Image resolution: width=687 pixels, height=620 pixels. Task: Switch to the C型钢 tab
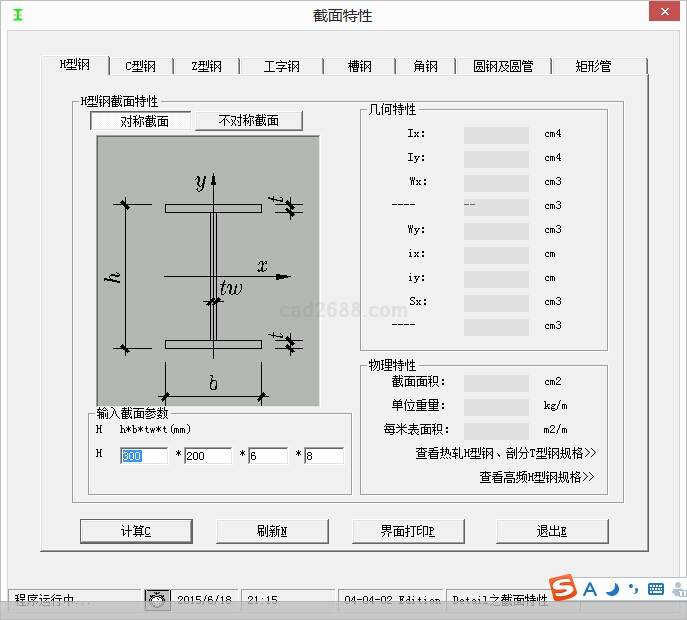[140, 66]
